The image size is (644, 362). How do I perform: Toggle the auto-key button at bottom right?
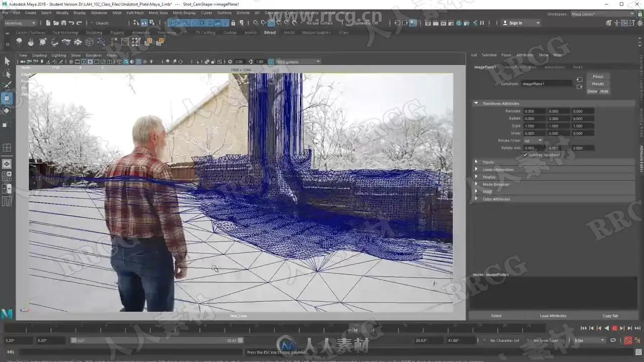(628, 340)
